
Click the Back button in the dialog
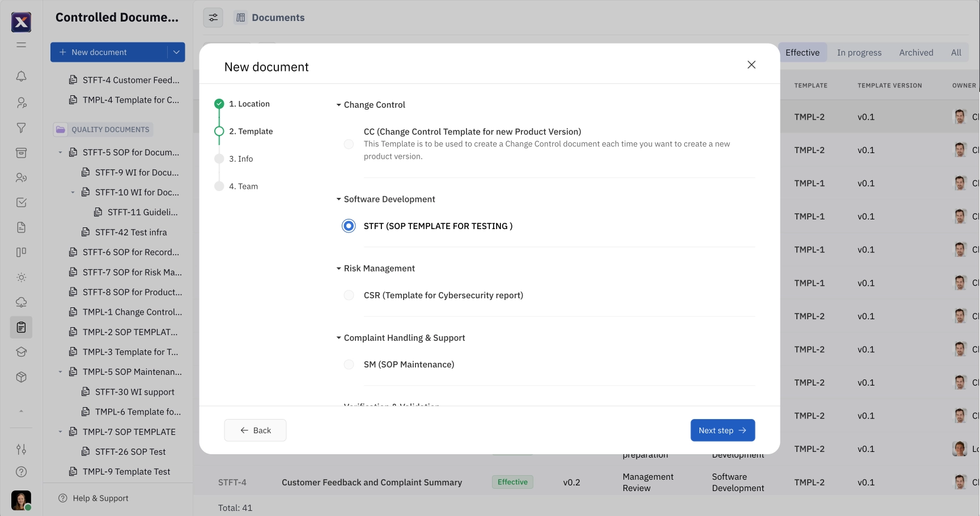click(x=254, y=430)
